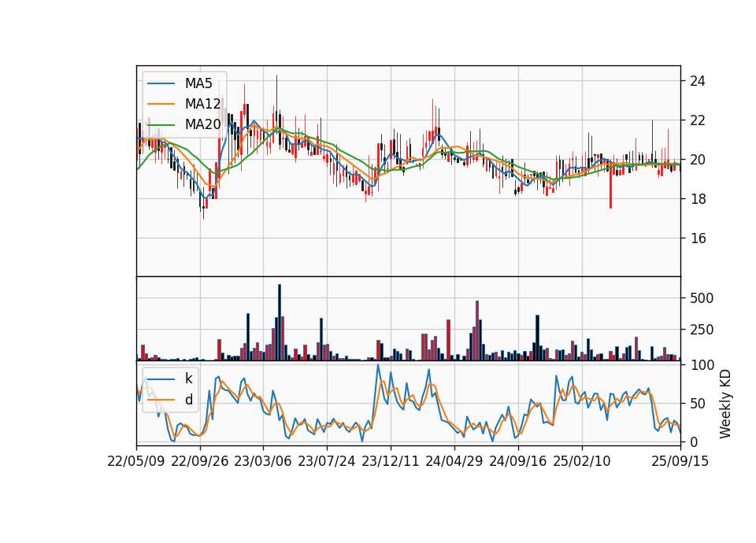The width and height of the screenshot is (756, 543).
Task: Click the 23/07/24 date label
Action: 326,461
